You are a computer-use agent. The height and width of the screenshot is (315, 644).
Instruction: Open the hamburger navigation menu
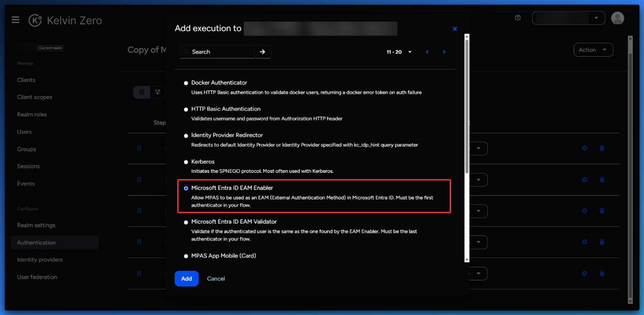click(15, 20)
